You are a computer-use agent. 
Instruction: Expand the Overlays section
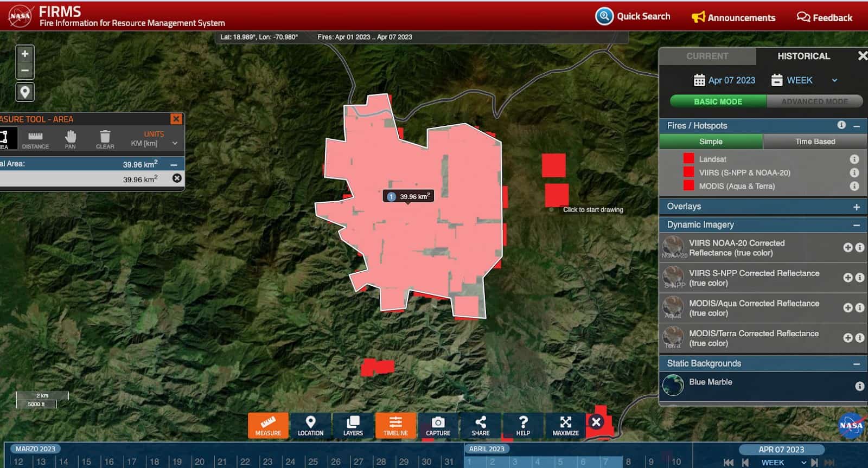(x=856, y=207)
